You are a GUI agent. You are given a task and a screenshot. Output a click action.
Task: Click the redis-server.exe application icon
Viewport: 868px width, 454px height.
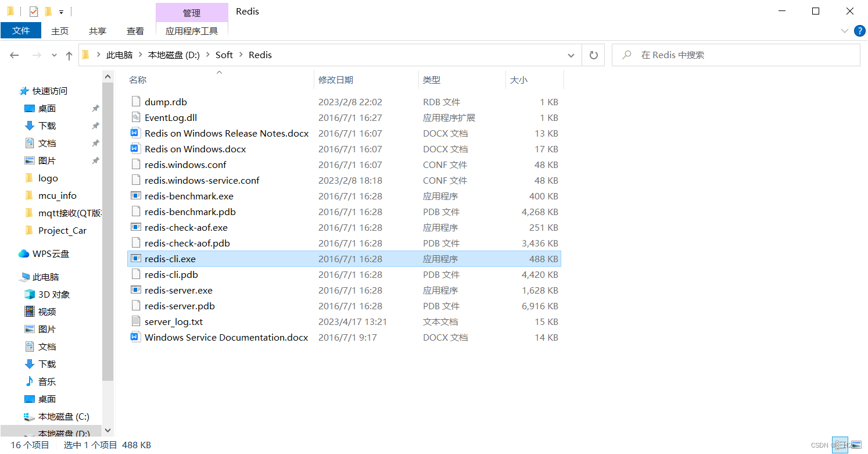(136, 290)
